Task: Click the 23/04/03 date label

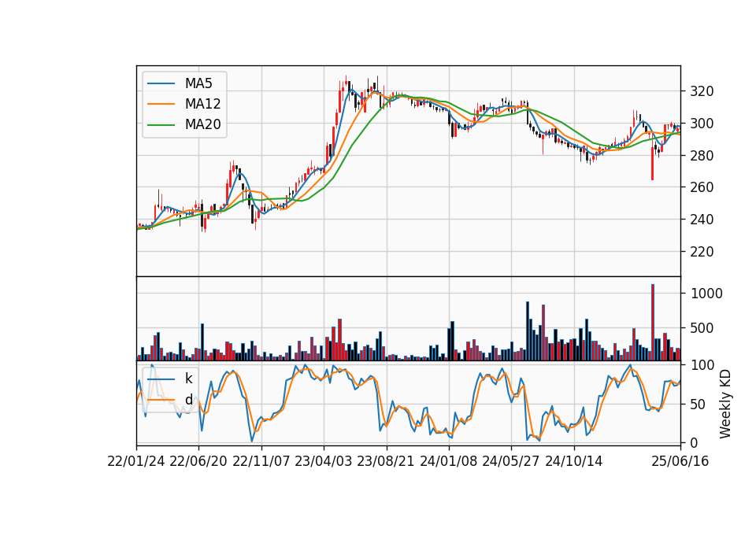Action: point(324,461)
